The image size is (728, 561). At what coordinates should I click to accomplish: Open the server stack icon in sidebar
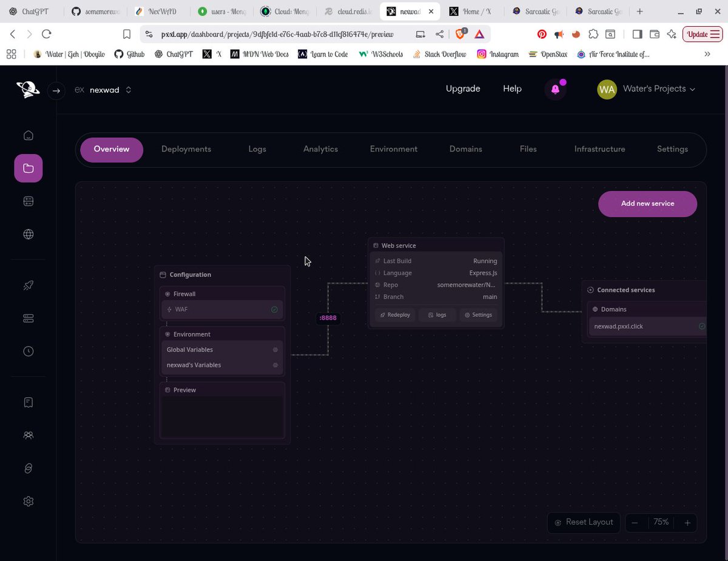click(x=28, y=318)
